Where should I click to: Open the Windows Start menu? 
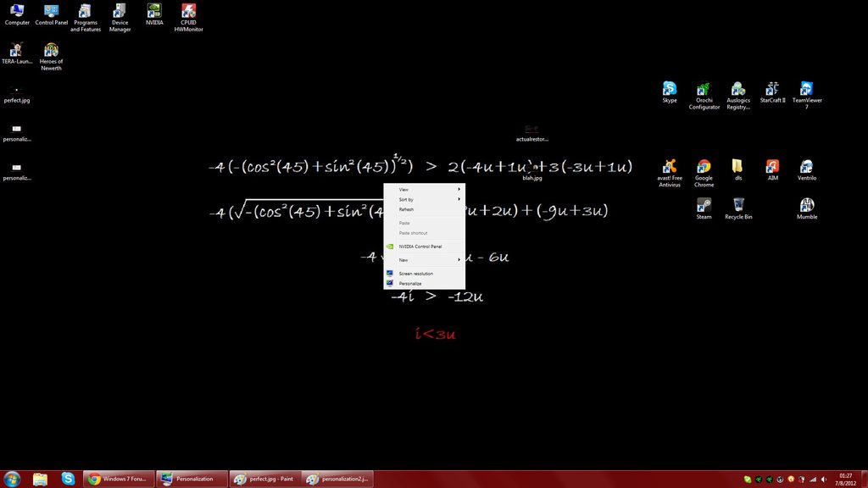pyautogui.click(x=12, y=479)
